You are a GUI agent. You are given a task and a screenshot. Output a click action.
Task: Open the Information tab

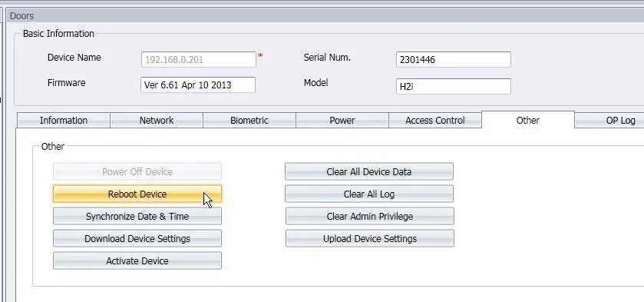pyautogui.click(x=63, y=120)
